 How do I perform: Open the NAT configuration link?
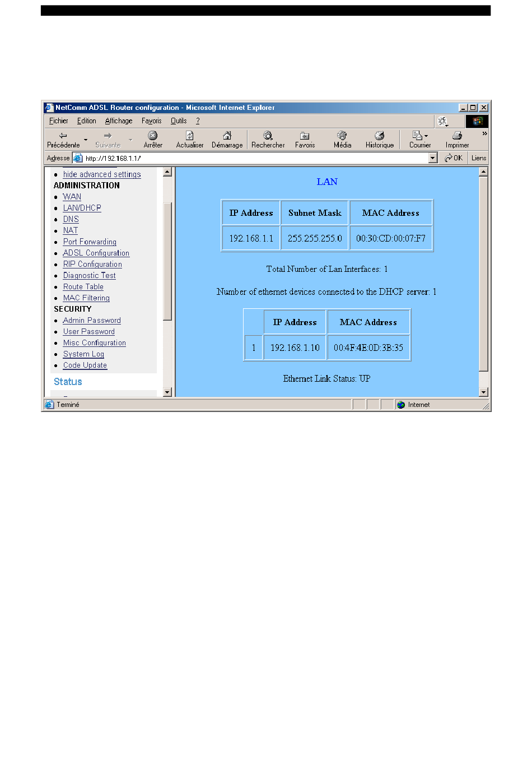click(x=71, y=230)
